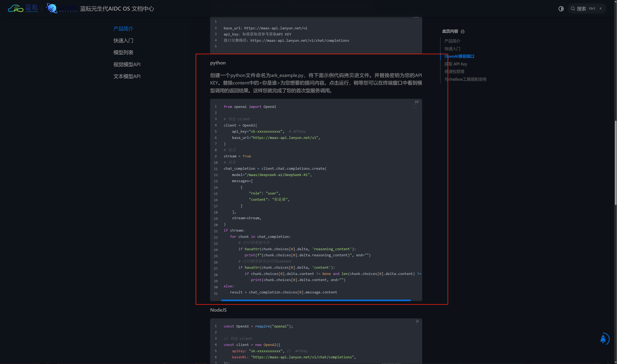The image size is (617, 364).
Task: Click 蓝耘元生代AIDC OS 文档中心 title
Action: tap(117, 9)
